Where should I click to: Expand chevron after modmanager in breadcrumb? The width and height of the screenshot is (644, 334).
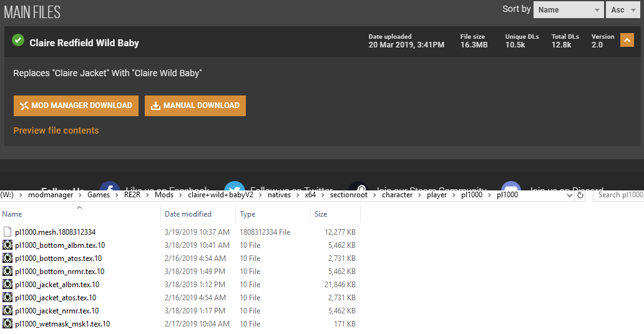tap(80, 195)
